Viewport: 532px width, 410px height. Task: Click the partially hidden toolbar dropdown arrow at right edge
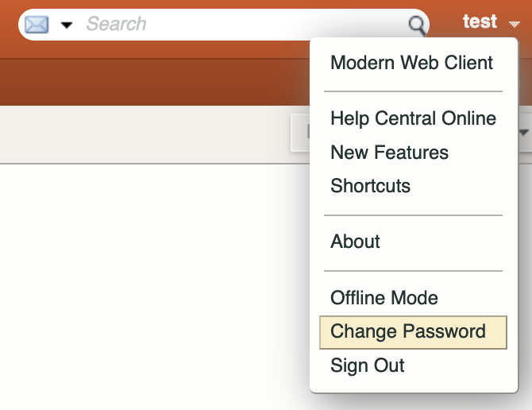[525, 133]
